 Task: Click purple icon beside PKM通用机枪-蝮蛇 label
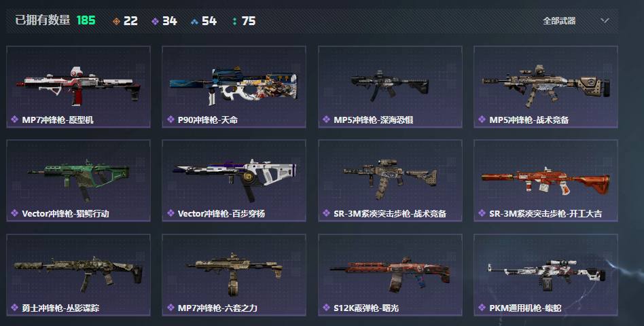(482, 308)
